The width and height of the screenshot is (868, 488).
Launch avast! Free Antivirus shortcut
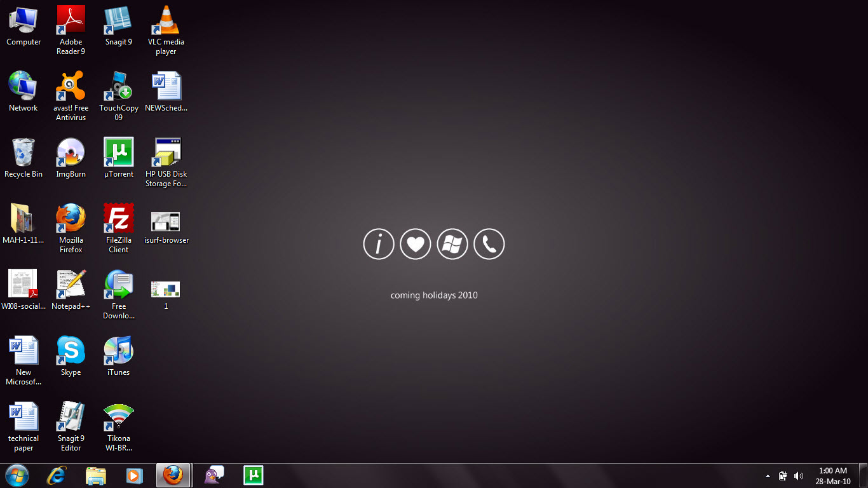71,96
